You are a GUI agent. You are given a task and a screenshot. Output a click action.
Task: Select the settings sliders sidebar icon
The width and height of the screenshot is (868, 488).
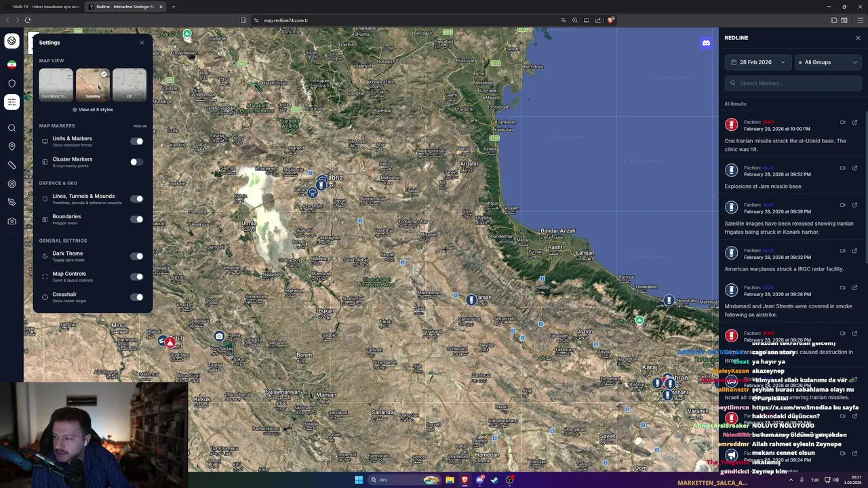pos(12,102)
